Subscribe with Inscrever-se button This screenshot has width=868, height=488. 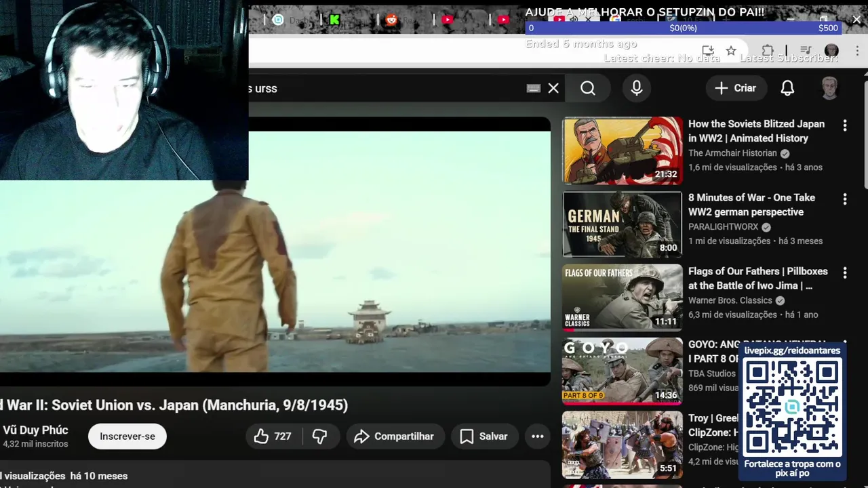point(127,436)
